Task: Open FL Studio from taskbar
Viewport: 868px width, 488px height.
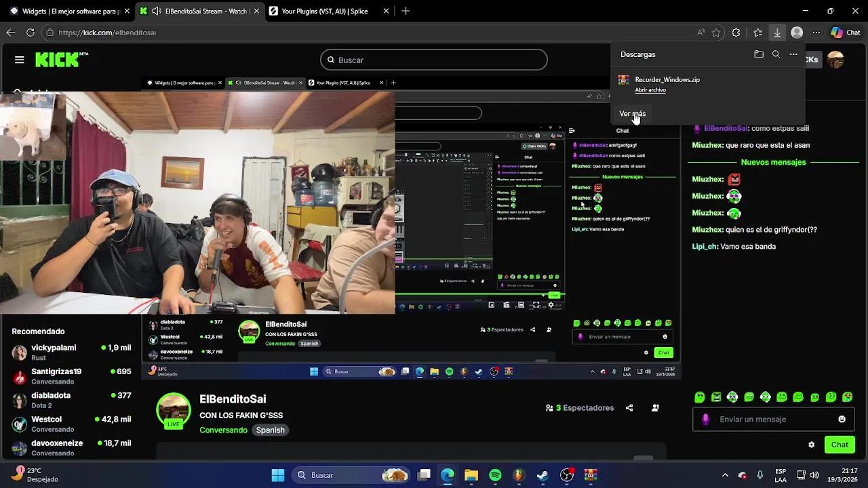Action: (x=519, y=475)
